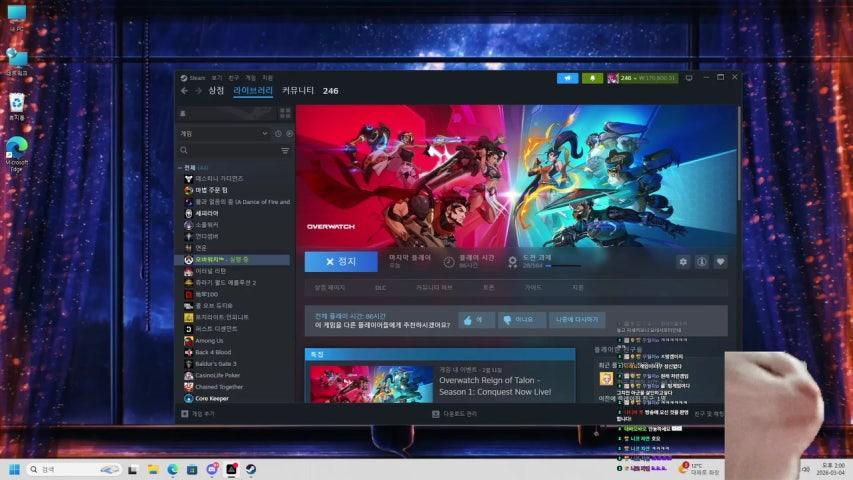Open the Steam menu
The width and height of the screenshot is (853, 480).
click(193, 78)
